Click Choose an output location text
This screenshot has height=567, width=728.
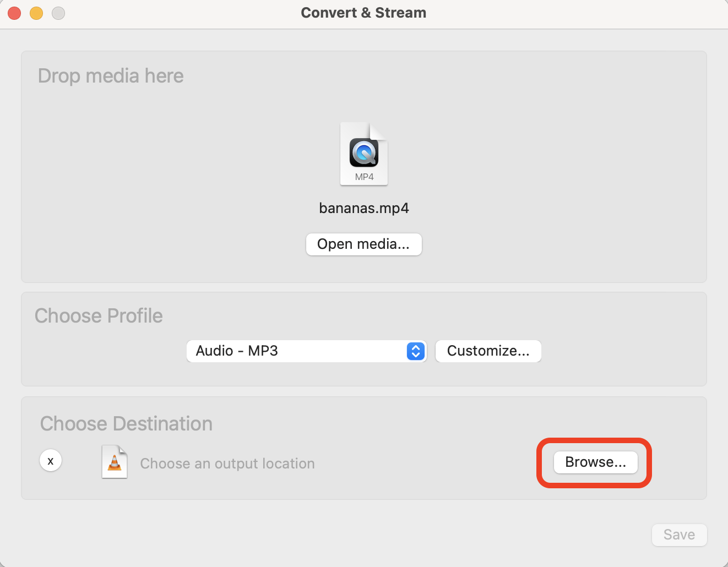(227, 464)
